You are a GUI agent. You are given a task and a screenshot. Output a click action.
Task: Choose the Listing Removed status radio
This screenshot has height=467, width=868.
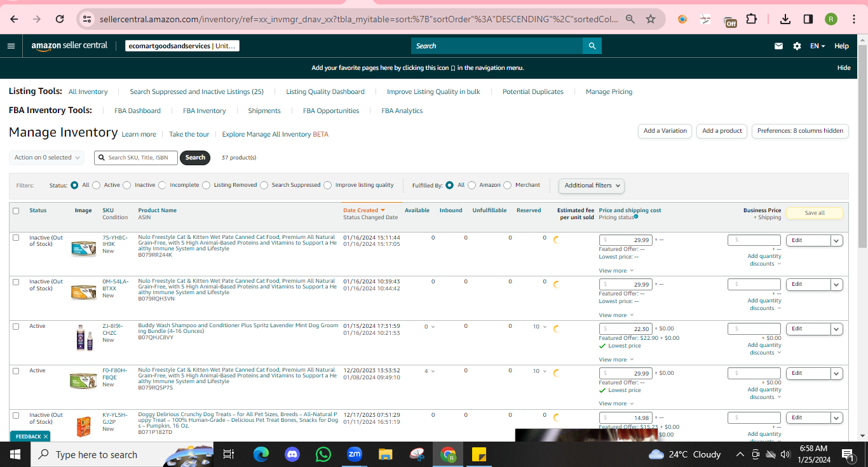207,186
